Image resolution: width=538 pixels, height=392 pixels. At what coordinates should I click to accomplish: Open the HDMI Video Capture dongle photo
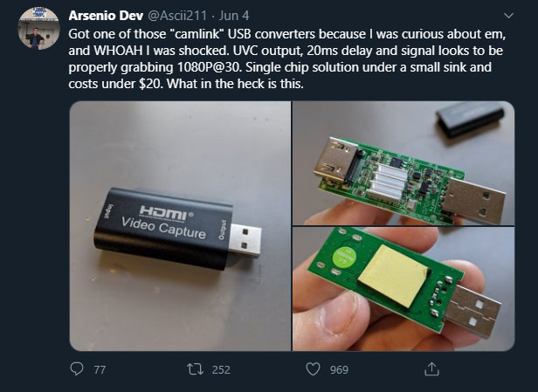tap(179, 224)
